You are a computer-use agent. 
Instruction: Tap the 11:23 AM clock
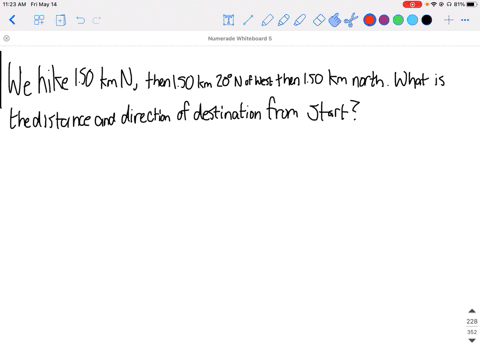pyautogui.click(x=14, y=4)
